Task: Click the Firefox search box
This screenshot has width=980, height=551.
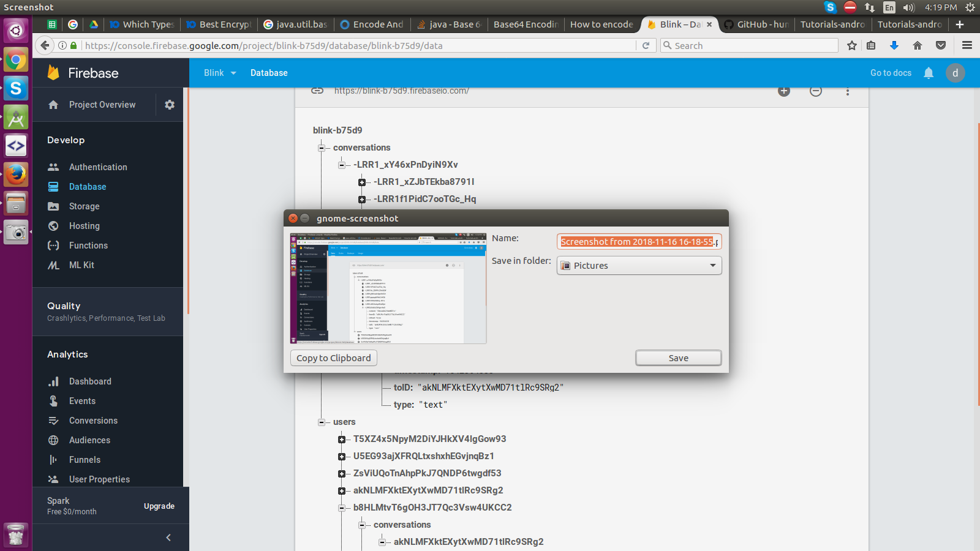Action: [749, 45]
